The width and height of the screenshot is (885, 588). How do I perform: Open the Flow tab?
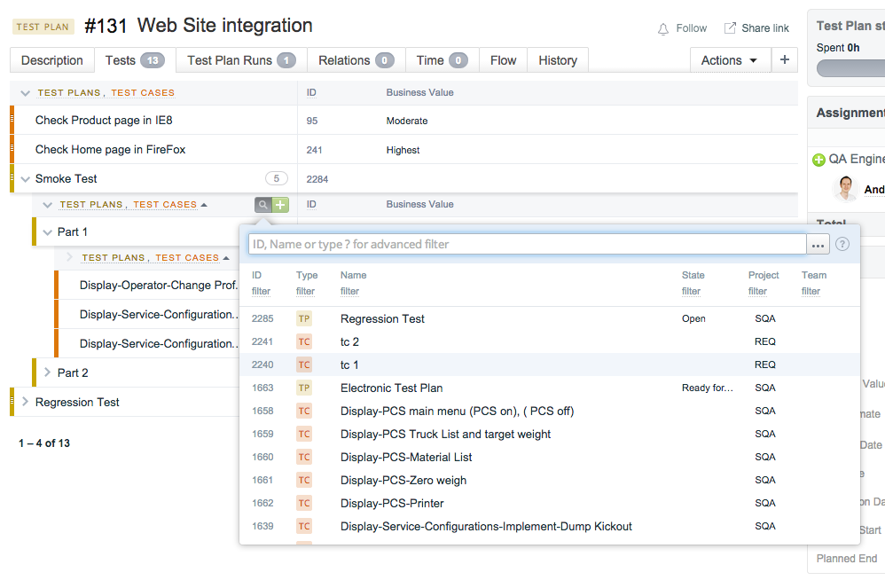pos(504,60)
